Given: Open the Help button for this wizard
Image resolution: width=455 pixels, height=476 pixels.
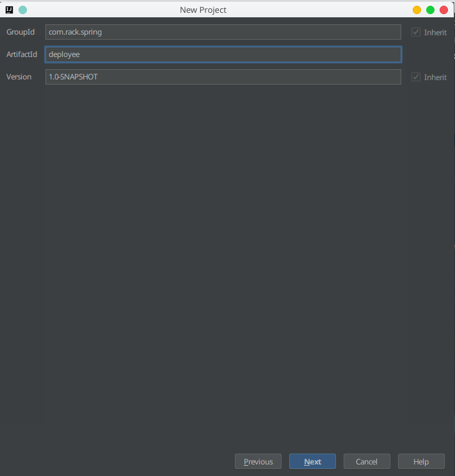Looking at the screenshot, I should (x=421, y=461).
